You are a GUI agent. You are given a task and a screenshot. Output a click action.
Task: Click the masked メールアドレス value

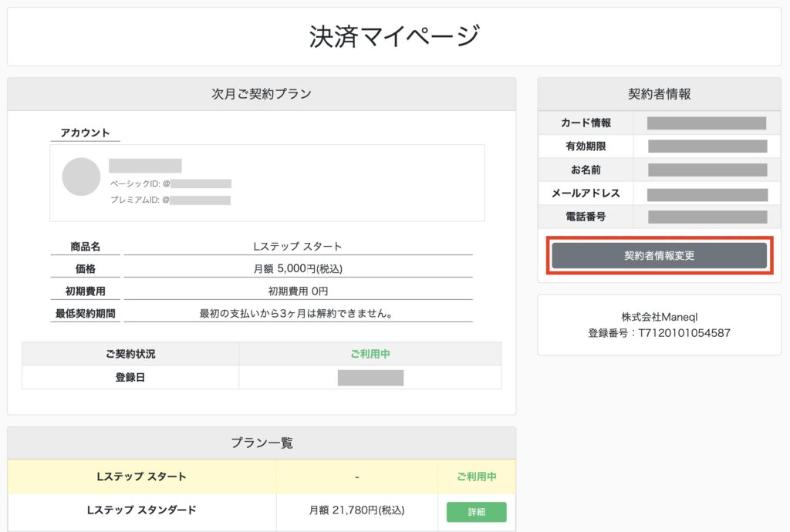tap(707, 194)
